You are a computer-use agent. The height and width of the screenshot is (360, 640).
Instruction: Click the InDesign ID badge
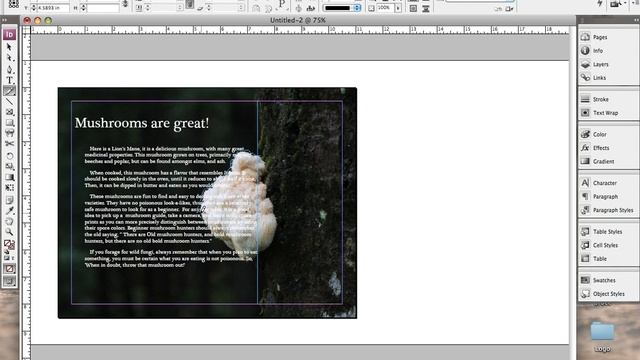click(x=9, y=34)
